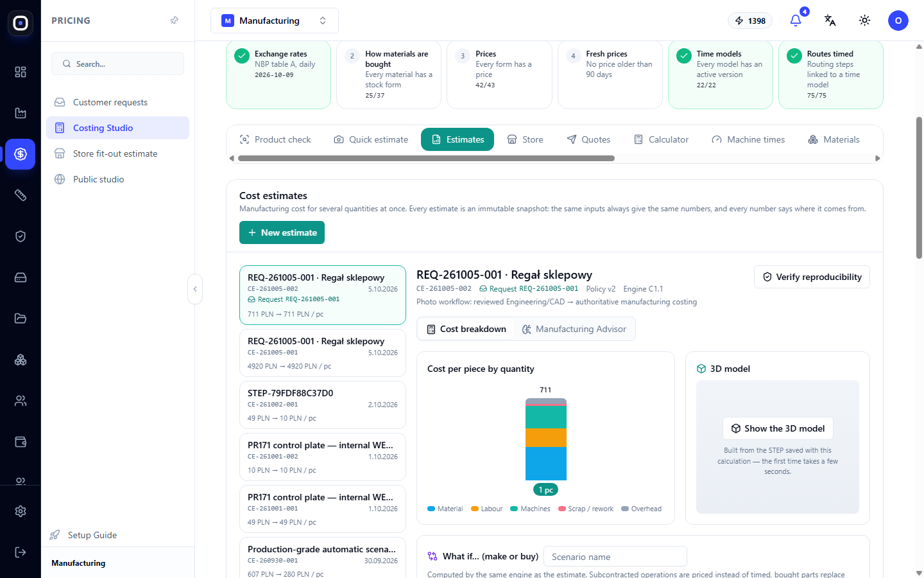
Task: Collapse the sidebar with the chevron handle
Action: click(x=195, y=289)
